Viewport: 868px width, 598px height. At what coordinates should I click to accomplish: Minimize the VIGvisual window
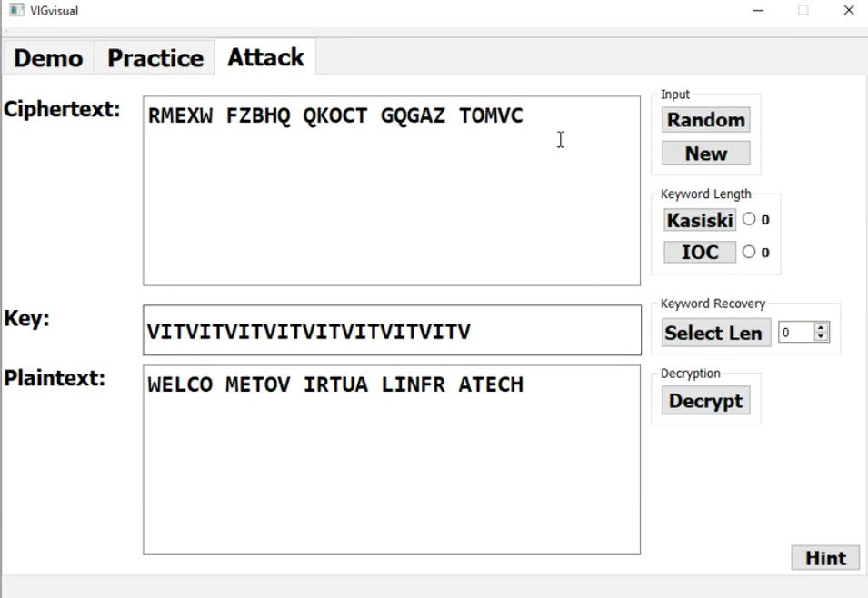point(758,11)
